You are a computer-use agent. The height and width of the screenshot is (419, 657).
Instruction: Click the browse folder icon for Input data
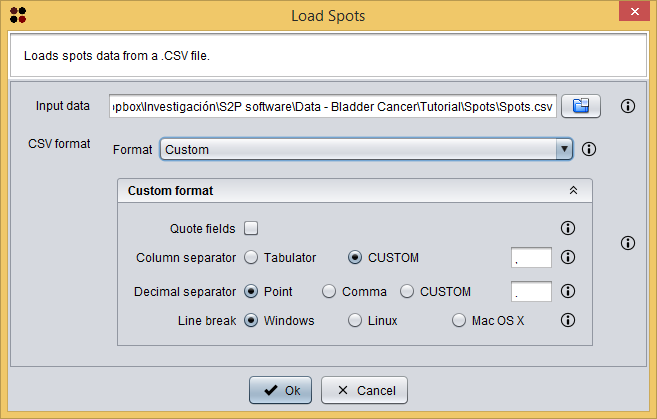click(x=579, y=106)
